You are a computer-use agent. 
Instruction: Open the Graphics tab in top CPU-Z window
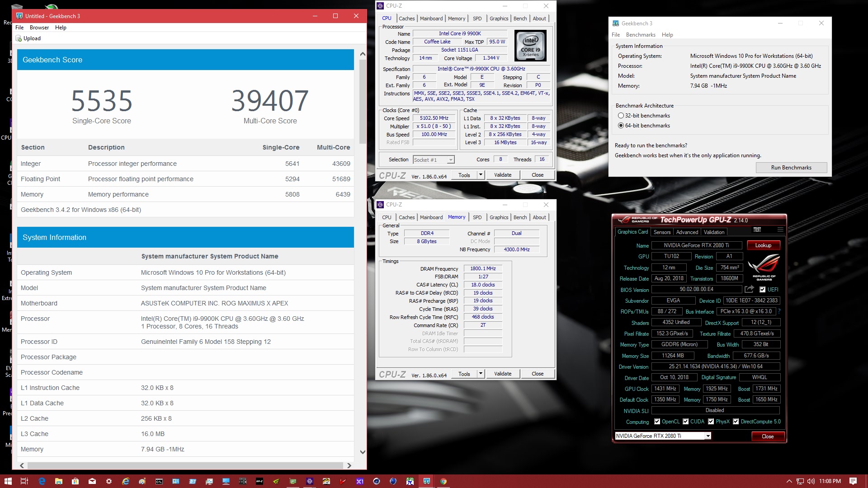pyautogui.click(x=499, y=19)
